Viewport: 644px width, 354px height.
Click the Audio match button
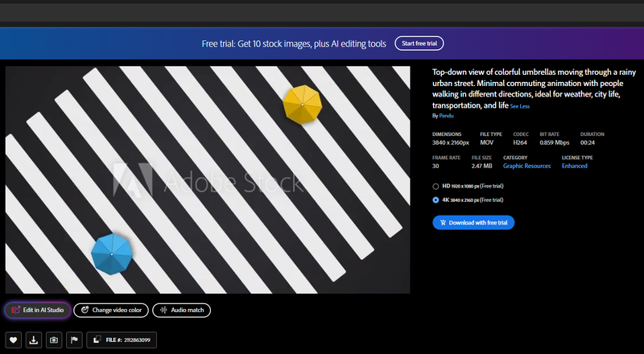[x=182, y=310]
